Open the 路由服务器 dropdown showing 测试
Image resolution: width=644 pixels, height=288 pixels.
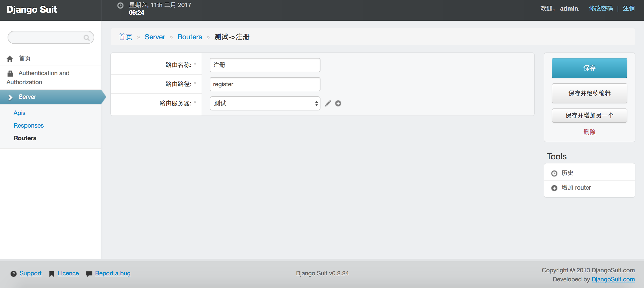(265, 103)
